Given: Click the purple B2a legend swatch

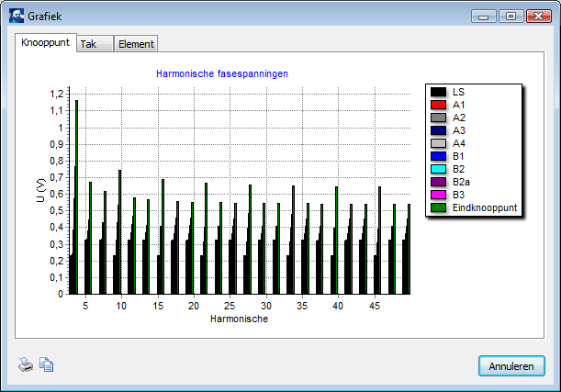Looking at the screenshot, I should click(439, 183).
